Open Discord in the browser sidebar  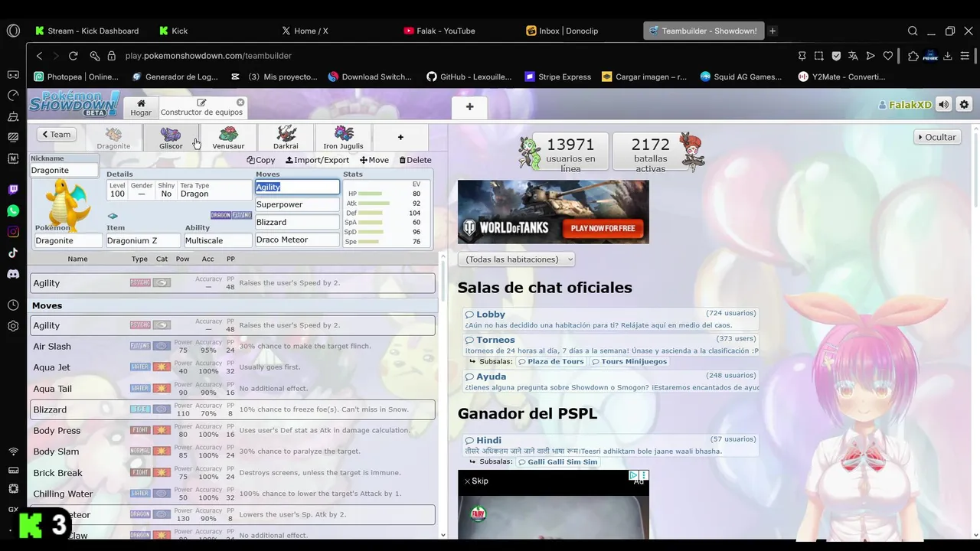pos(13,274)
